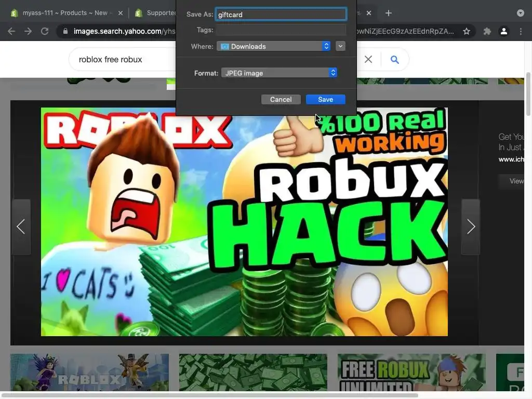Open Chrome three-dot menu
Screen dimensions: 532x399
tap(521, 31)
